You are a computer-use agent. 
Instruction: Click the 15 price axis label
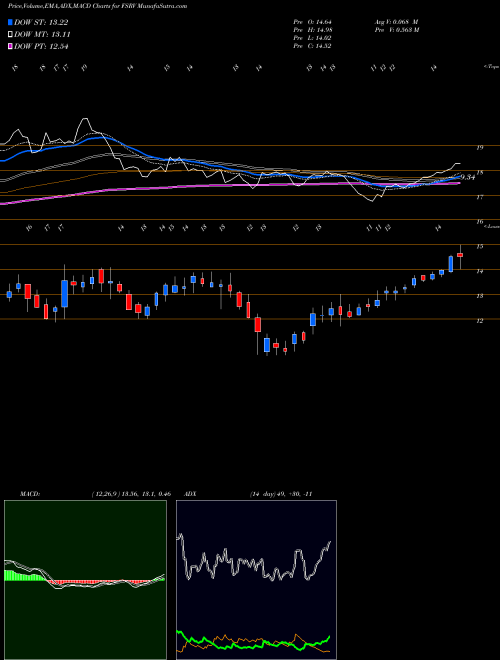pos(479,247)
